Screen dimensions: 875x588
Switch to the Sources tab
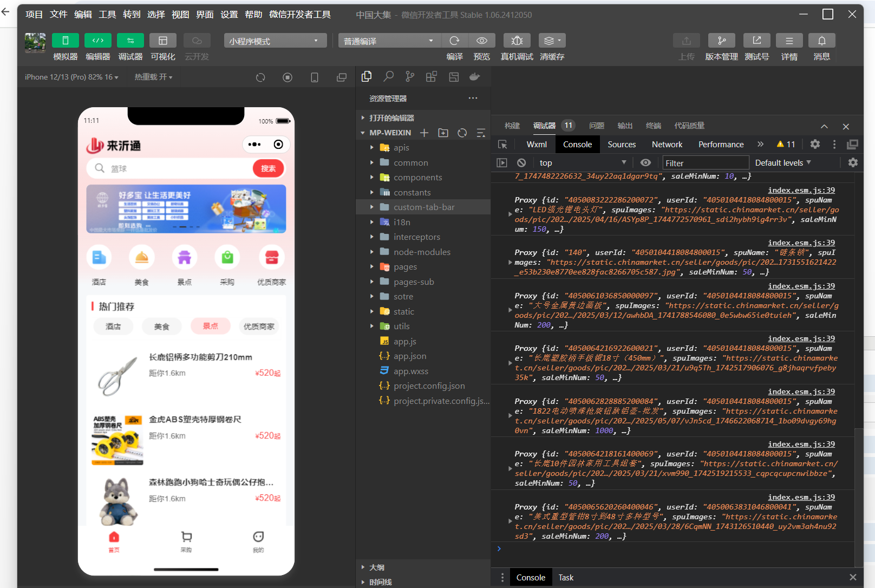622,145
